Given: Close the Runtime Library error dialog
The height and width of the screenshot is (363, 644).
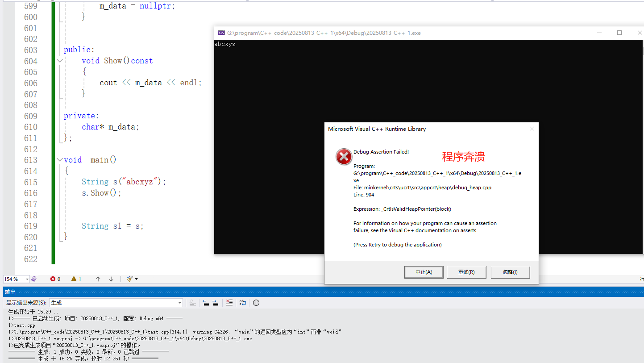Looking at the screenshot, I should (x=532, y=129).
